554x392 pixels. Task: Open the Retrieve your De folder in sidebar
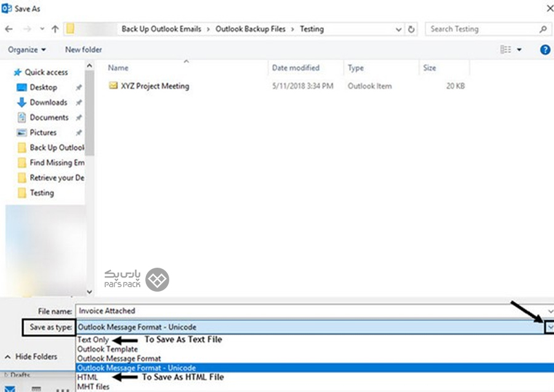pos(51,178)
